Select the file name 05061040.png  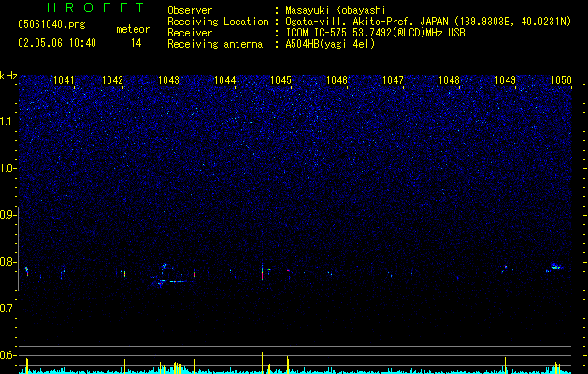tap(51, 24)
